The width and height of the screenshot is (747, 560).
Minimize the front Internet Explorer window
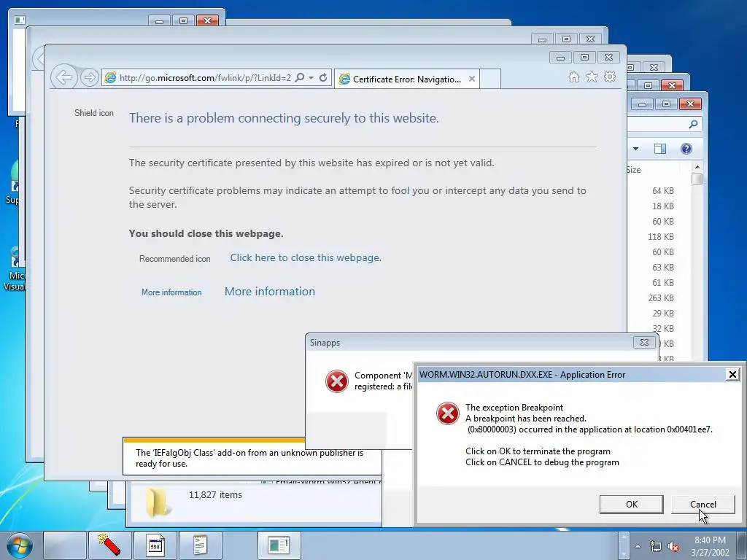click(560, 58)
